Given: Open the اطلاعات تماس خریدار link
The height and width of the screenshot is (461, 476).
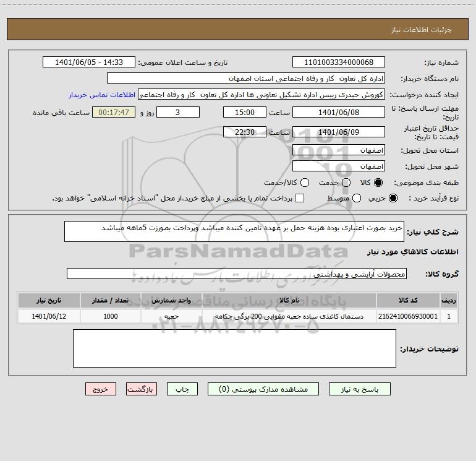Looking at the screenshot, I should [102, 95].
